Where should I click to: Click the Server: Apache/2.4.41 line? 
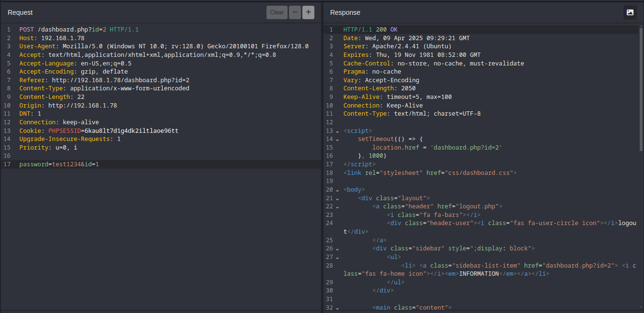[x=398, y=46]
